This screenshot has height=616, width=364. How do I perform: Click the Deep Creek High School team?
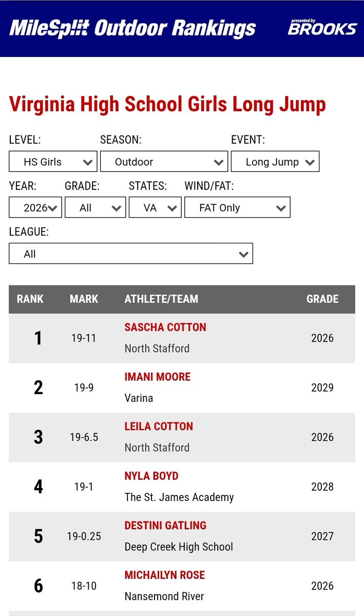[x=179, y=547]
